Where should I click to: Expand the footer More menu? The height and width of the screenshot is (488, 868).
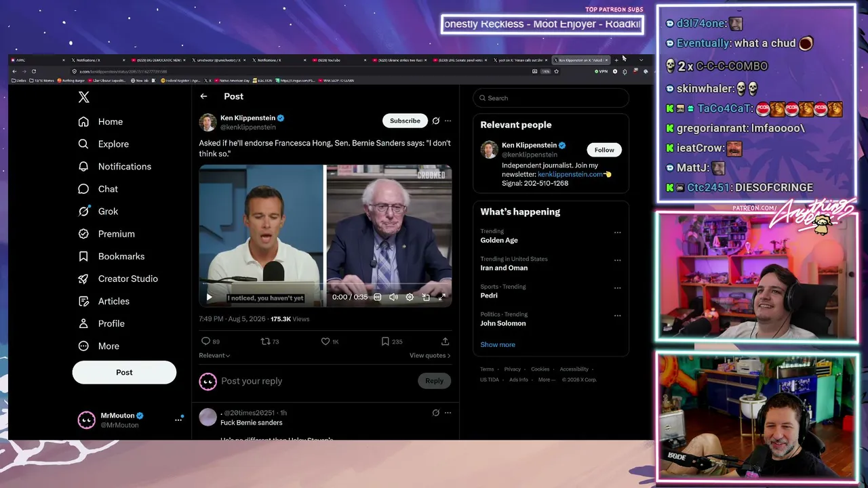tap(546, 380)
